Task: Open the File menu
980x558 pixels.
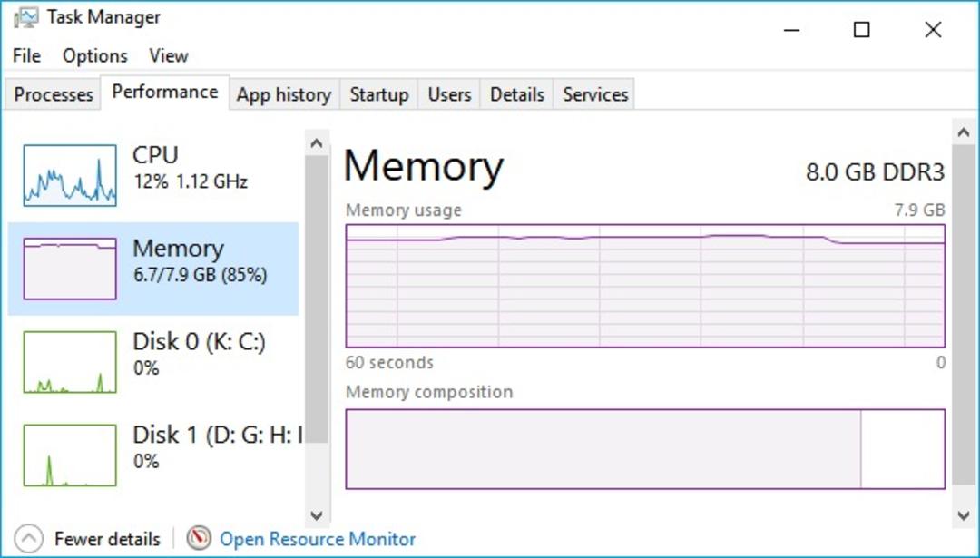Action: 27,55
